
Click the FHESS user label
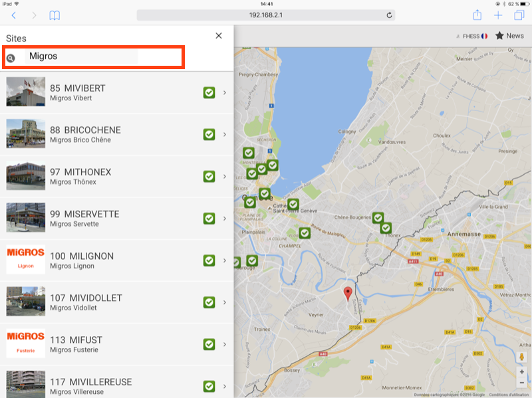pos(471,36)
